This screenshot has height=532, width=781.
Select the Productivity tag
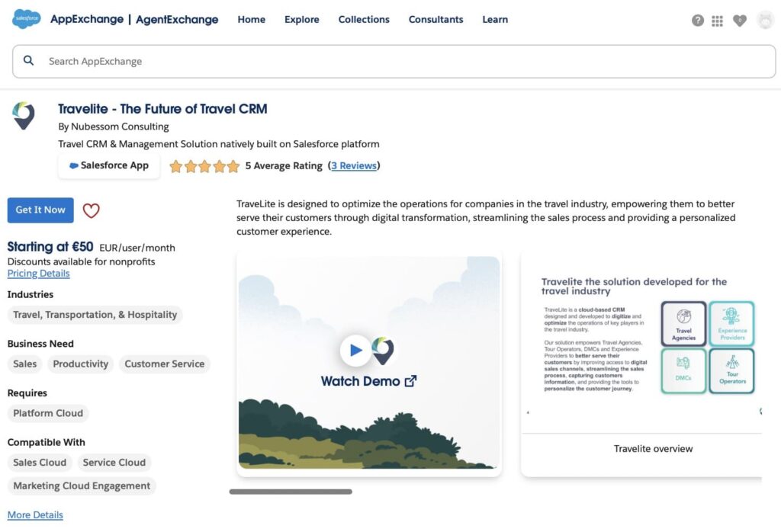[x=81, y=364]
